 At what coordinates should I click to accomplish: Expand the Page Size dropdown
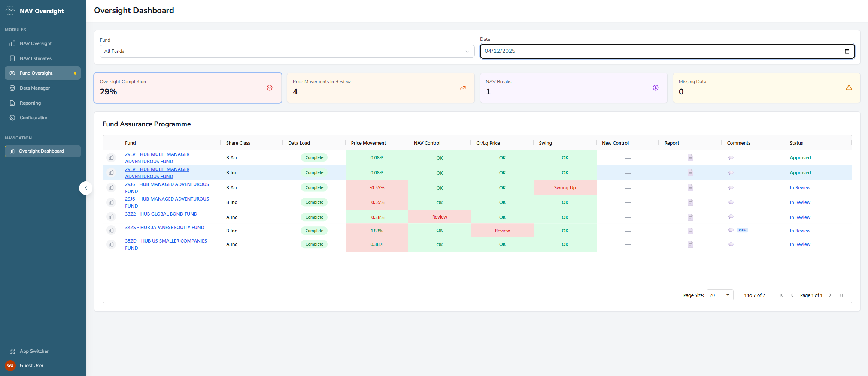(719, 295)
